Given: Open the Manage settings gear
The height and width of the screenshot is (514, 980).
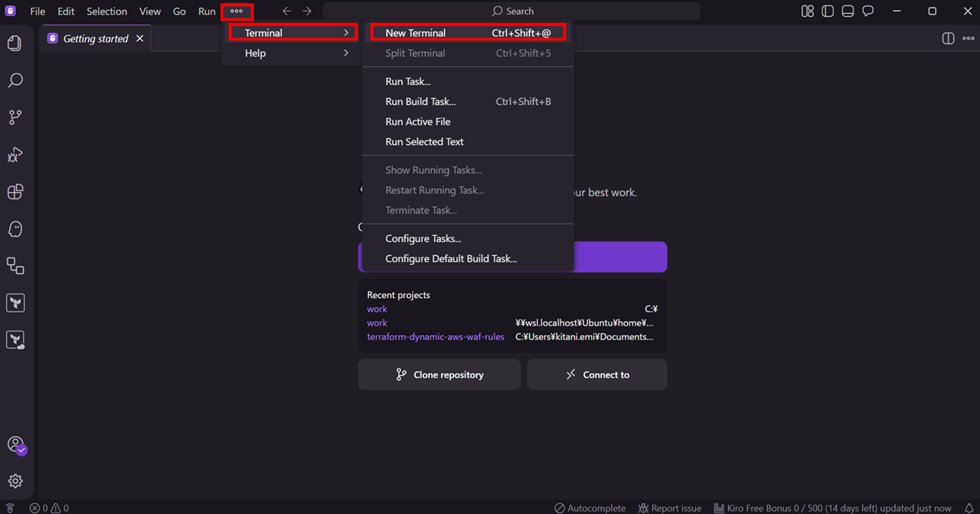Looking at the screenshot, I should click(15, 481).
